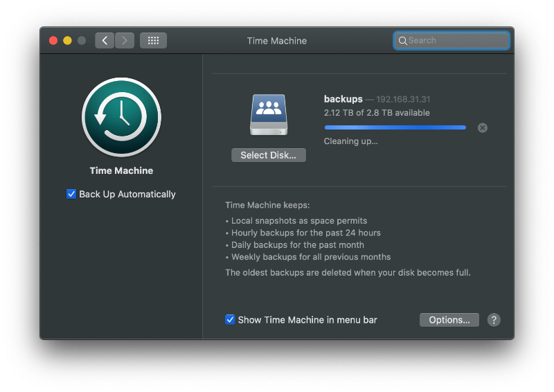Toggle Show Time Machine in menu bar checkbox
Viewport: 554px width, 392px height.
(x=230, y=319)
